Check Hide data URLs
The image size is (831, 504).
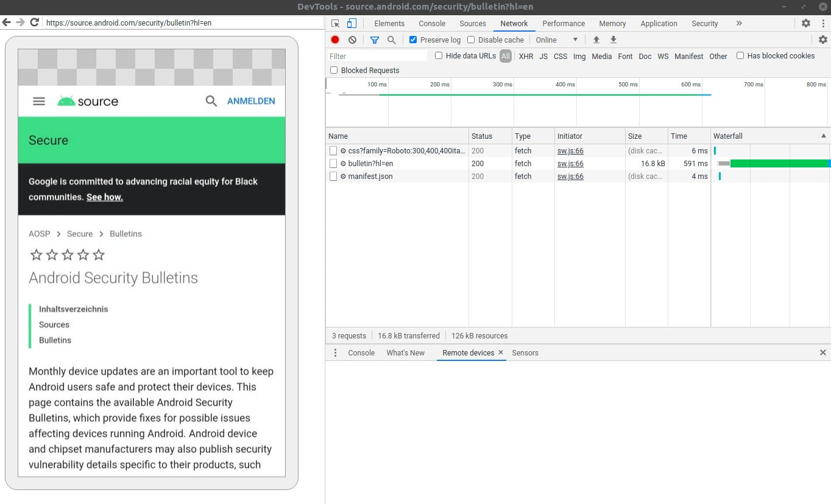pos(439,55)
